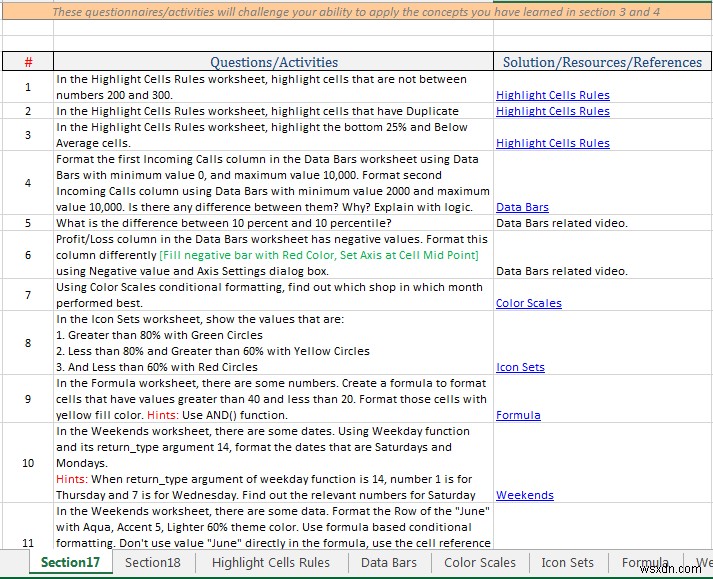Click the Highlight Cells Rules link in row 2
This screenshot has height=579, width=713.
coord(552,111)
